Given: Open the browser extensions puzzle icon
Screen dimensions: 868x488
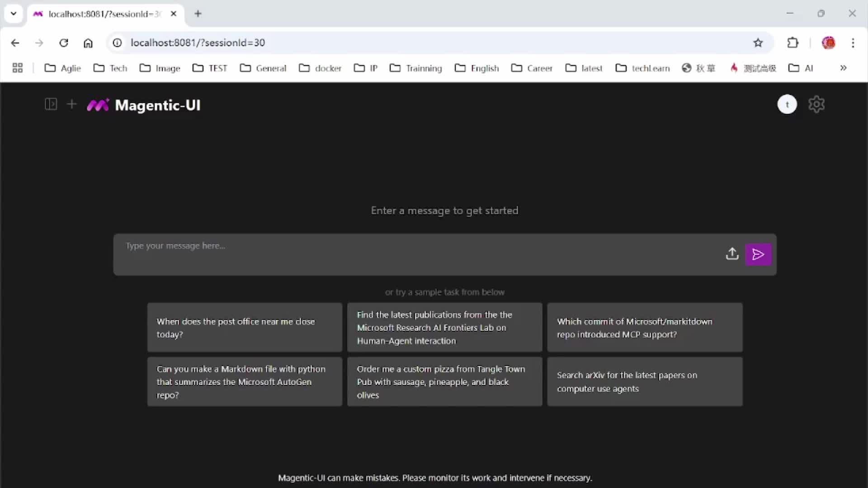Looking at the screenshot, I should point(793,42).
